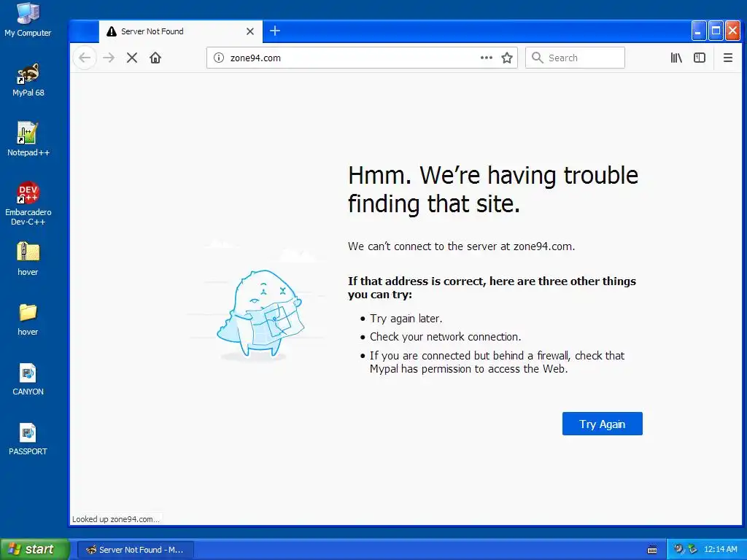Select the Server Not Found tab

coord(181,31)
